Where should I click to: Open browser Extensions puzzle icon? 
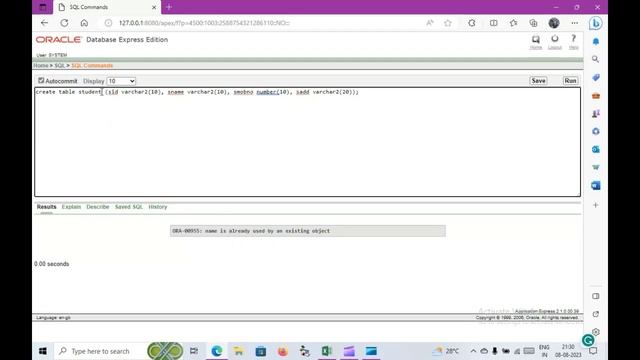pos(472,23)
